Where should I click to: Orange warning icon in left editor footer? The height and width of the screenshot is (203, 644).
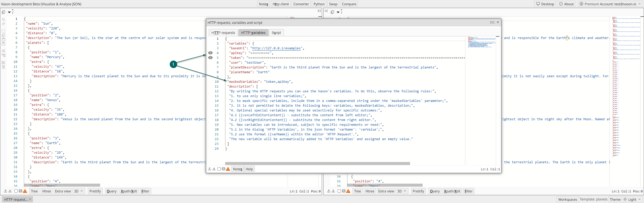pos(25,191)
